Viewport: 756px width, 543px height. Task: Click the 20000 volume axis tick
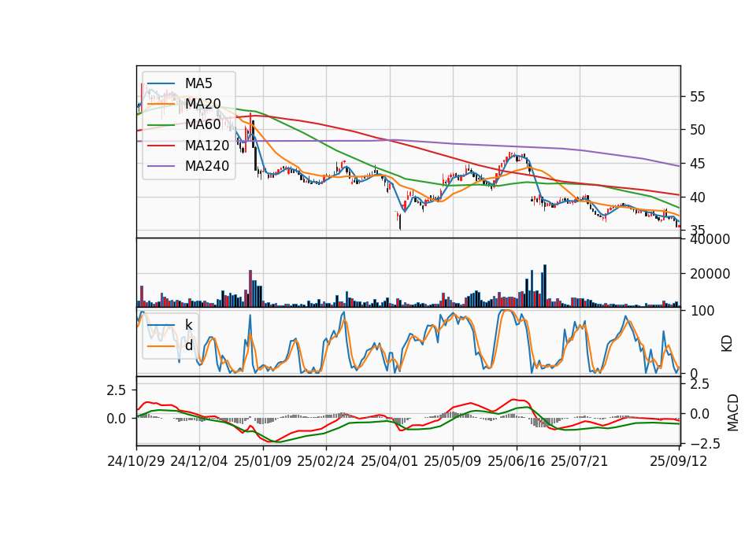[x=710, y=274]
